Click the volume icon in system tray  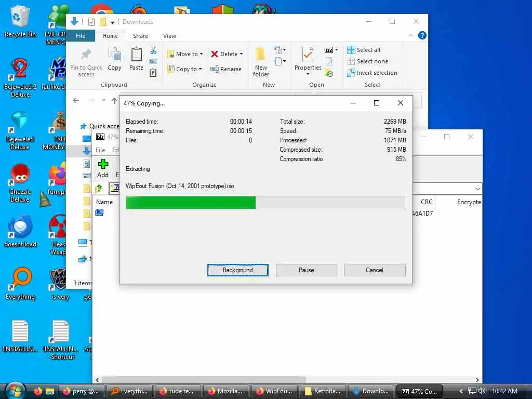click(482, 391)
